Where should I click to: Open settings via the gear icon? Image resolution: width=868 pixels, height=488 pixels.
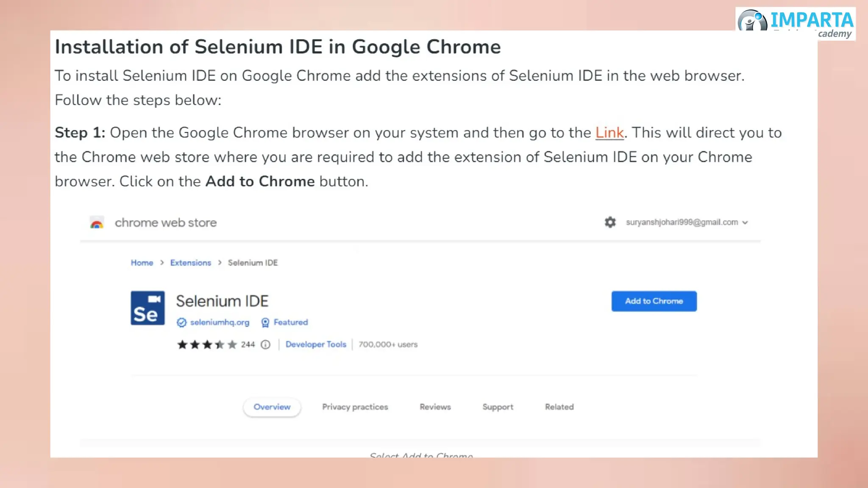point(610,222)
